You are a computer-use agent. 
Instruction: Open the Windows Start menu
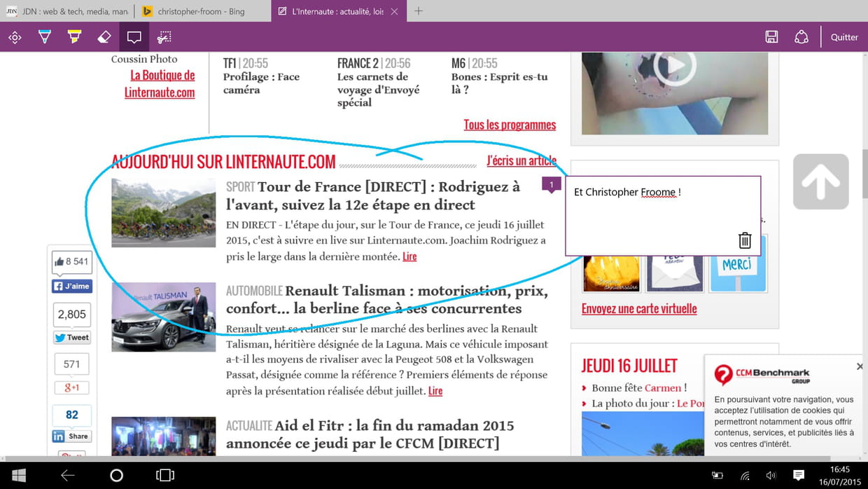[x=19, y=476]
